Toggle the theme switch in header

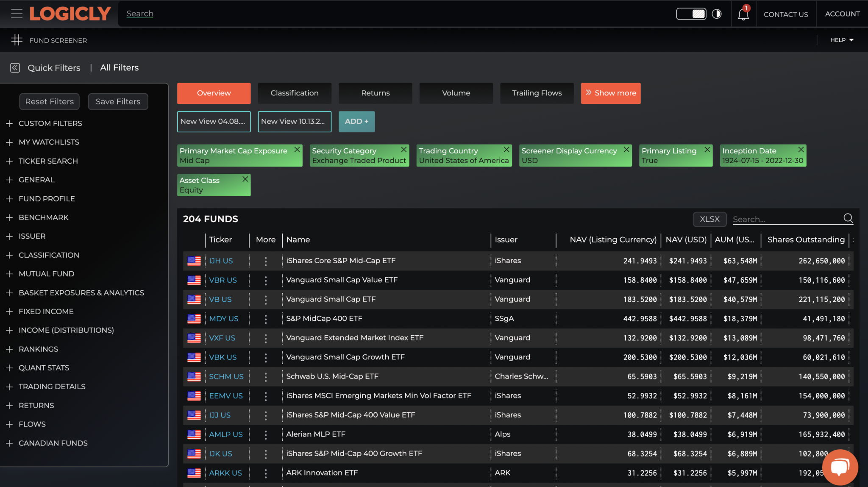(691, 14)
